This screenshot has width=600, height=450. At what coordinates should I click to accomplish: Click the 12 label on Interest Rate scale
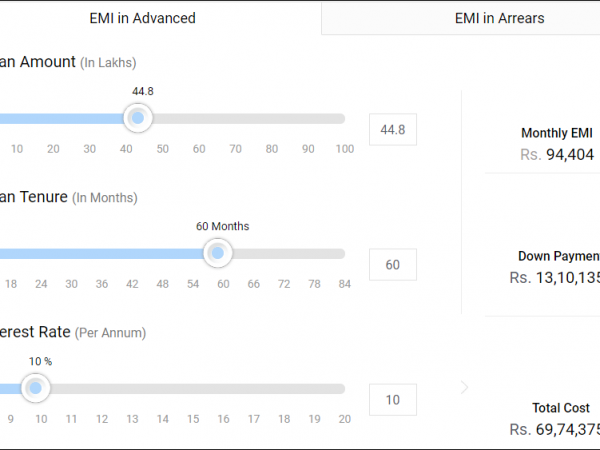click(101, 419)
